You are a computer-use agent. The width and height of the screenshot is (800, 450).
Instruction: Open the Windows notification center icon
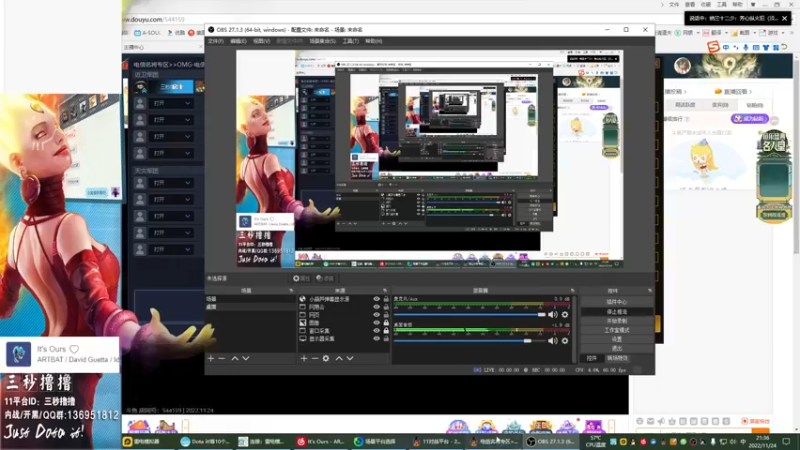(786, 442)
